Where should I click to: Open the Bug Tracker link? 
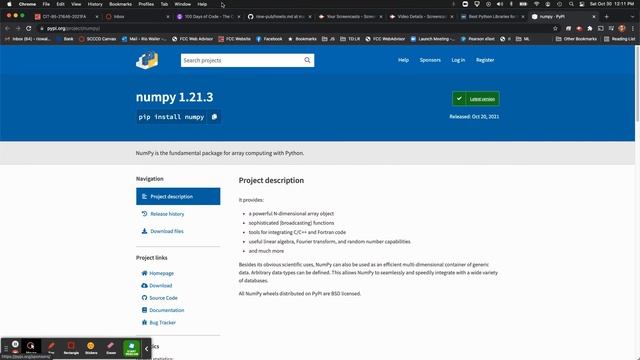[158, 322]
